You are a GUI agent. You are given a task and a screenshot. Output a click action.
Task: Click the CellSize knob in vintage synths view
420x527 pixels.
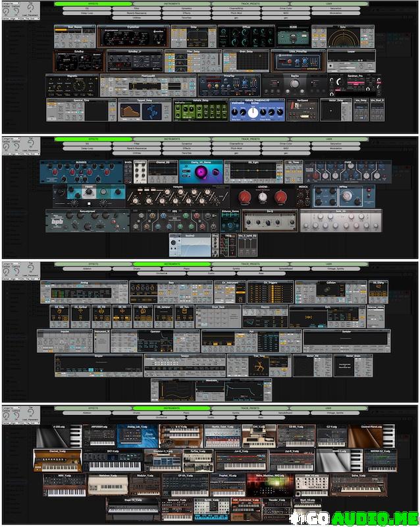[x=6, y=416]
